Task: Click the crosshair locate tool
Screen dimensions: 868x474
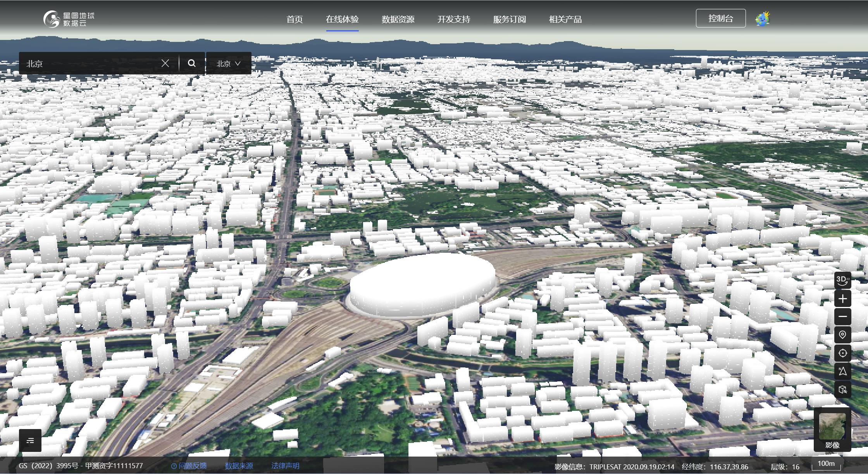Action: [842, 353]
